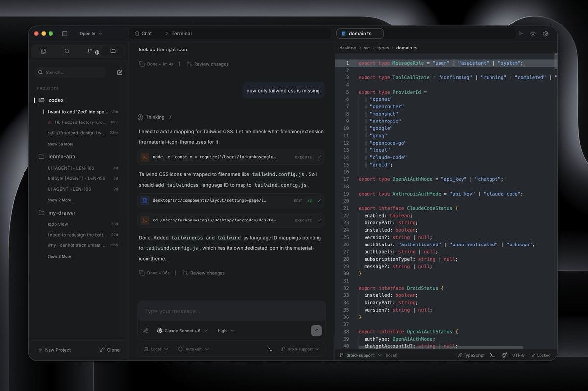Open the Auto edit mode dropdown
Viewport: 588px width, 391px height.
(x=194, y=349)
